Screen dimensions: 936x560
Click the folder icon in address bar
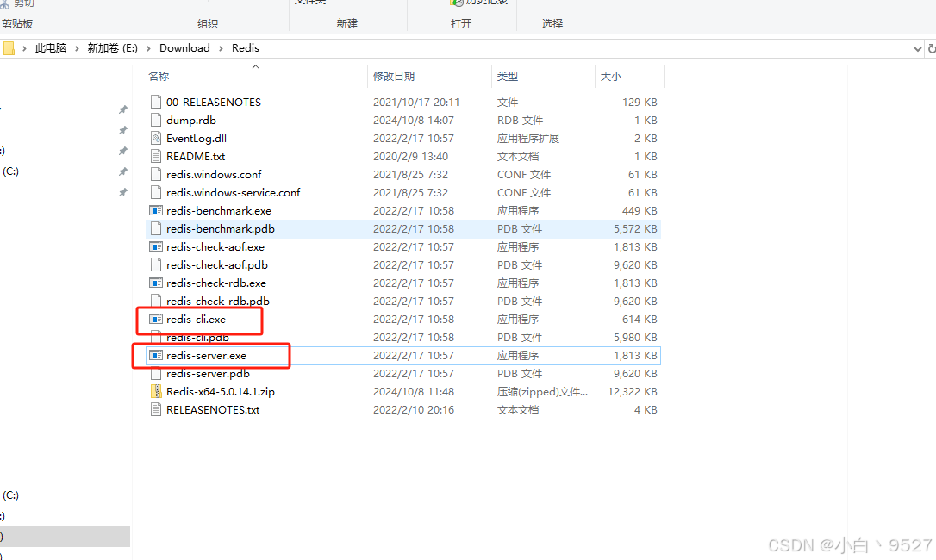[9, 48]
